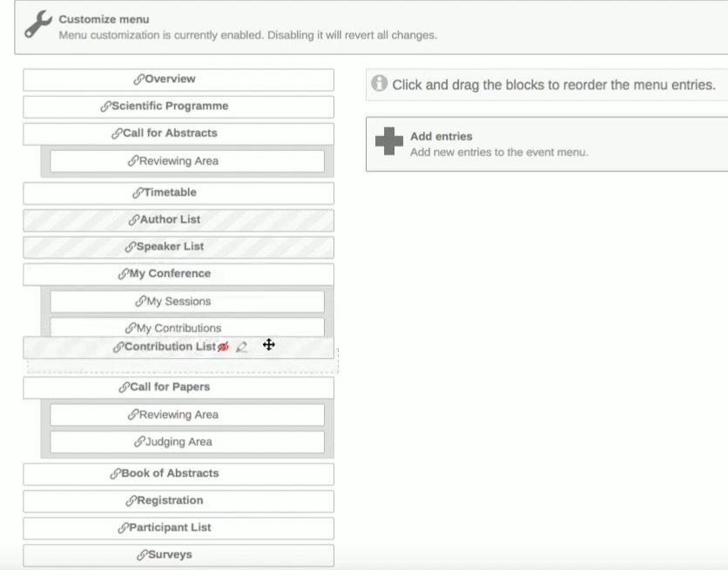Click the link icon next to Registration

(131, 501)
